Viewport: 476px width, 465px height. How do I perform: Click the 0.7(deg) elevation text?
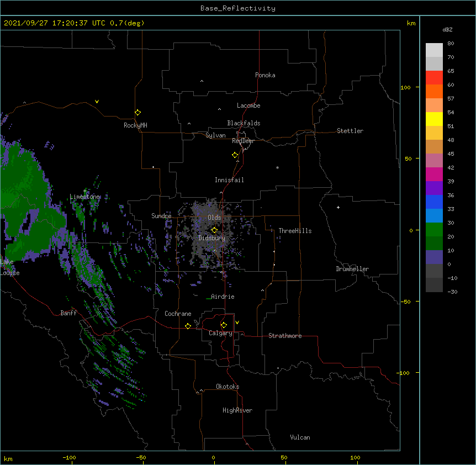pyautogui.click(x=127, y=23)
